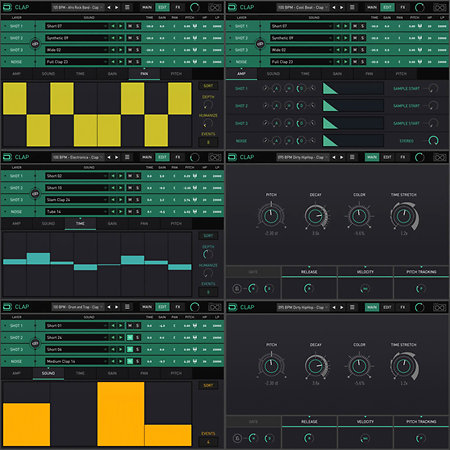This screenshot has width=450, height=450.
Task: Solo Shot 2 Synthetic 09 in Afro Rock Band window
Action: click(137, 38)
